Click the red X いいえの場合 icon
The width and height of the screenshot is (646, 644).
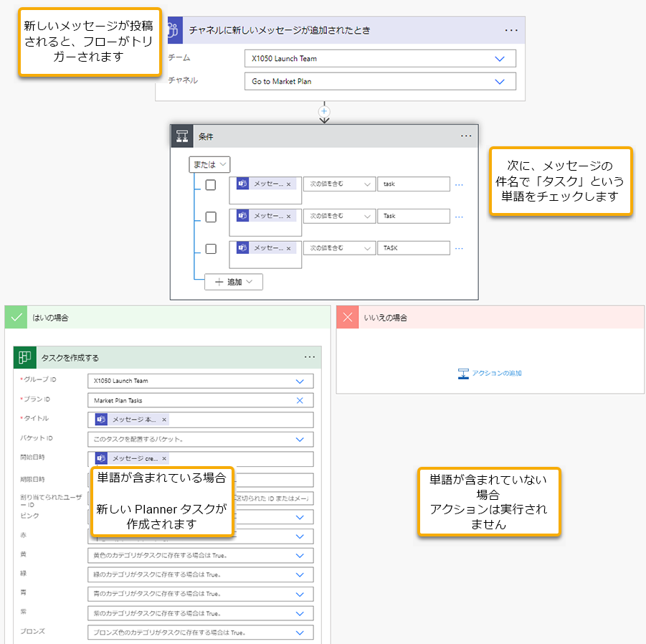tap(348, 317)
